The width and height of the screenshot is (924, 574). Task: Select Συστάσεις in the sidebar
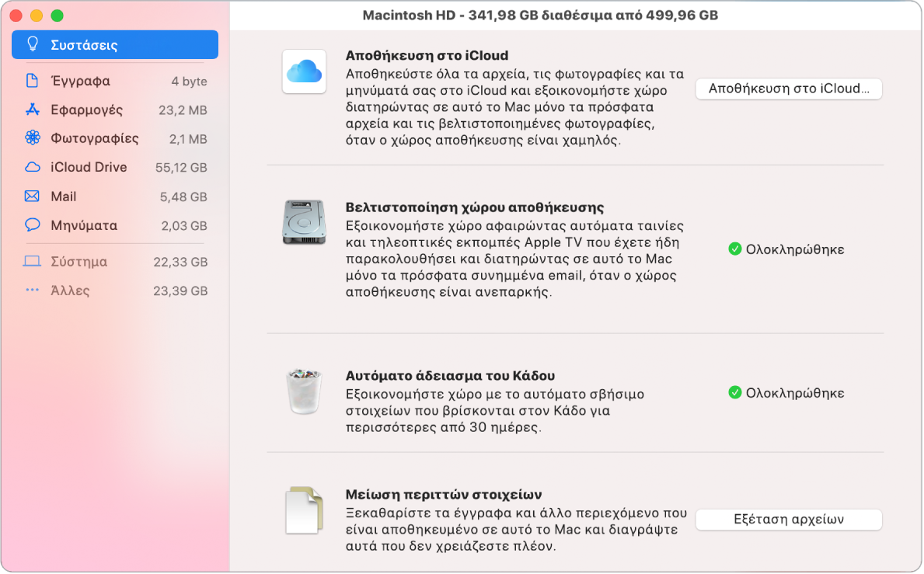[84, 45]
